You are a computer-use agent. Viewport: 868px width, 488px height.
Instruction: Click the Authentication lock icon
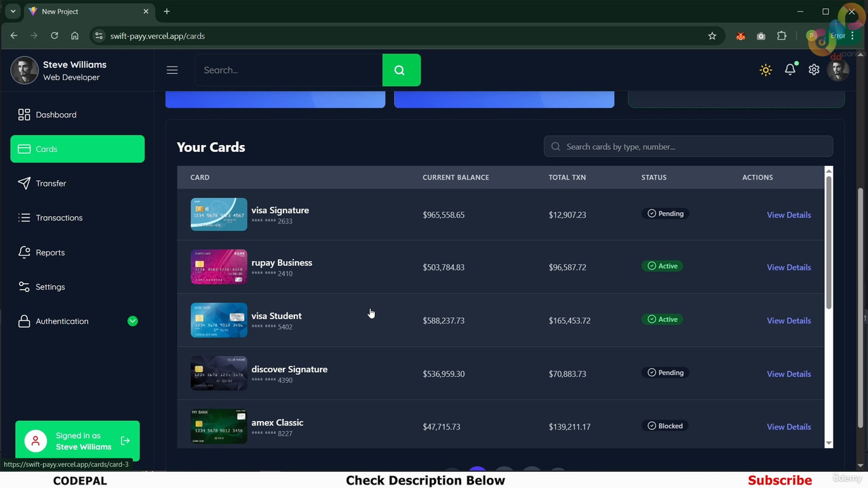pyautogui.click(x=24, y=321)
